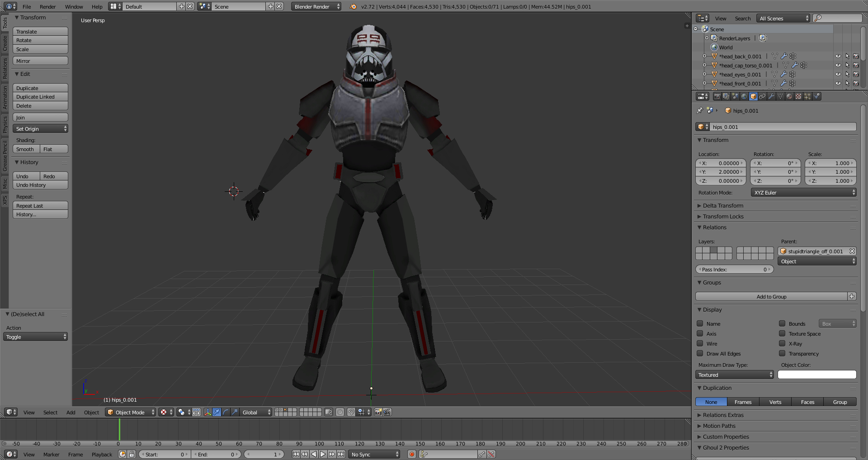Click the Duplicate Linked button

[40, 96]
